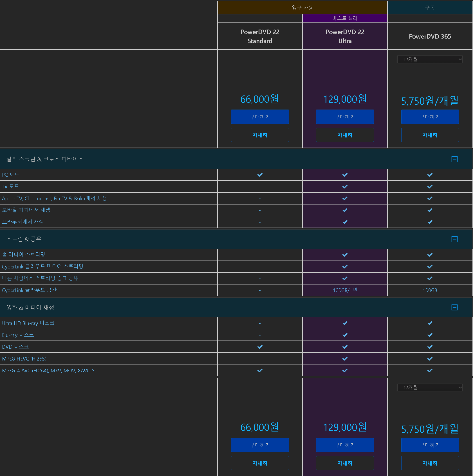Open CyberLink 클라우드 공간 link
This screenshot has width=473, height=476.
point(29,290)
